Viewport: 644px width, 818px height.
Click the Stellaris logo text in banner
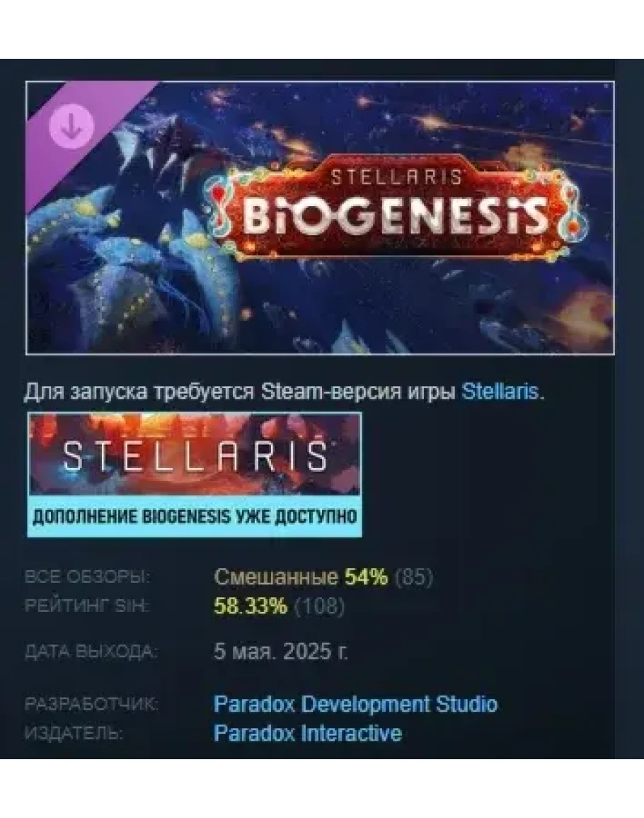195,457
